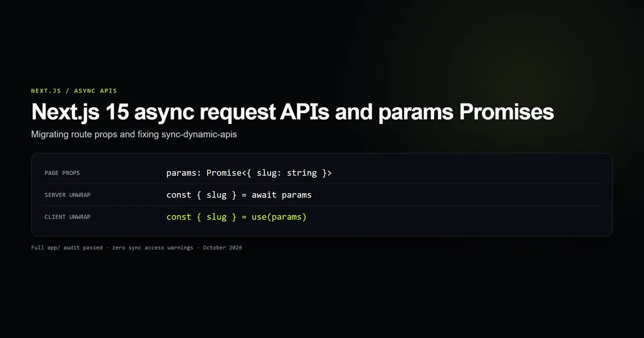
Task: Select the headline 'Next.js 15 async request APIs and params Promises'
Action: (x=292, y=112)
